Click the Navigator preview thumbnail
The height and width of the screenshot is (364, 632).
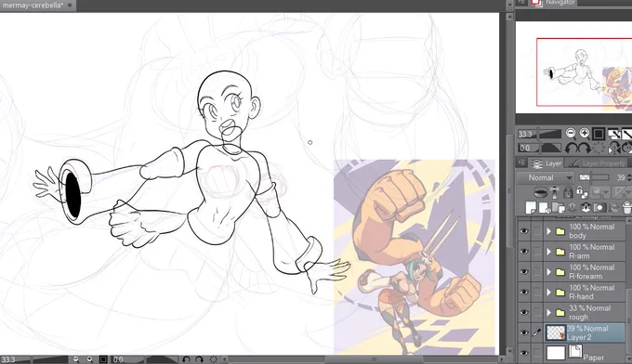click(573, 67)
